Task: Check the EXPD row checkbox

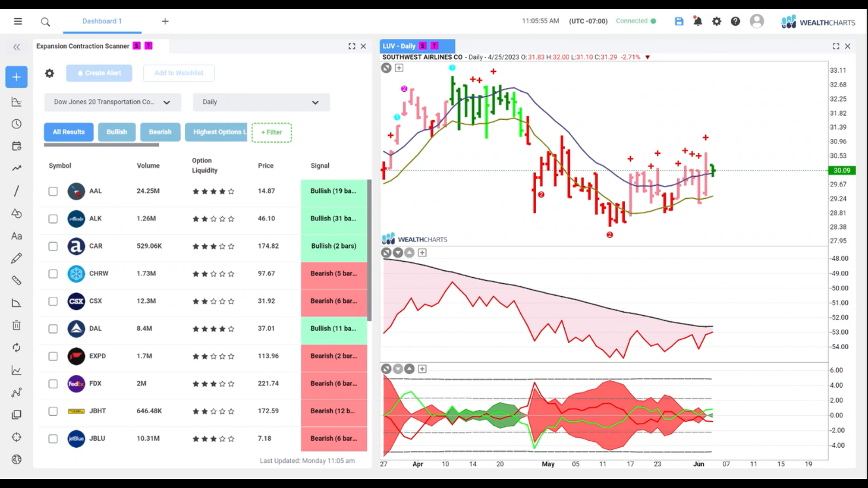Action: (53, 357)
